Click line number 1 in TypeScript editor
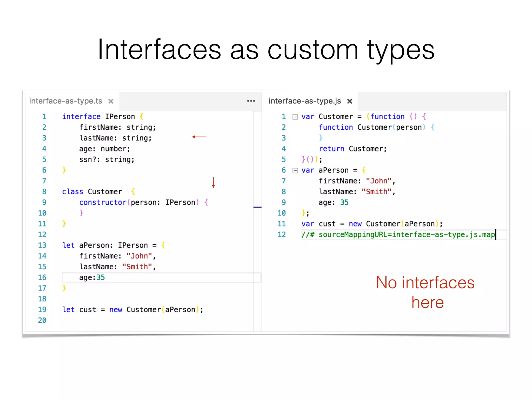This screenshot has height=399, width=532. tap(44, 117)
